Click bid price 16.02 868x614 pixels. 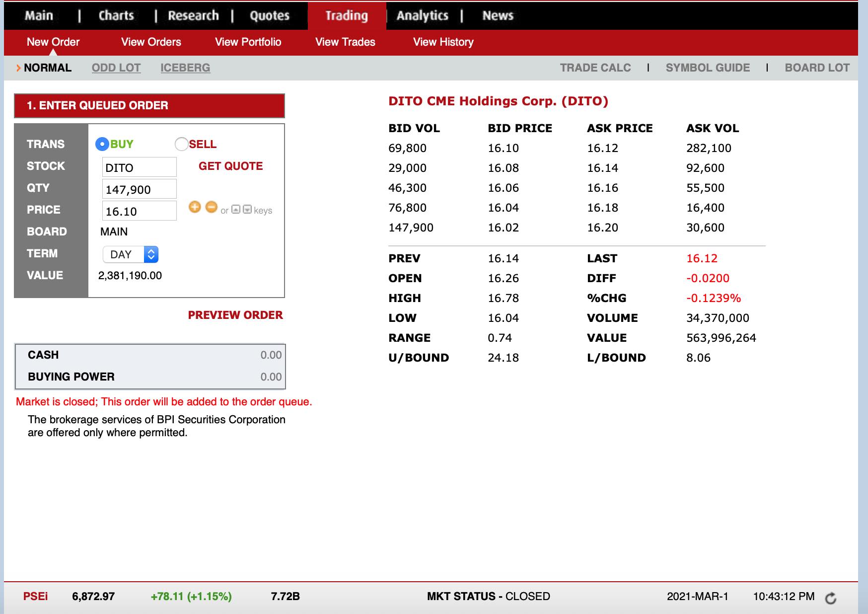pos(503,228)
